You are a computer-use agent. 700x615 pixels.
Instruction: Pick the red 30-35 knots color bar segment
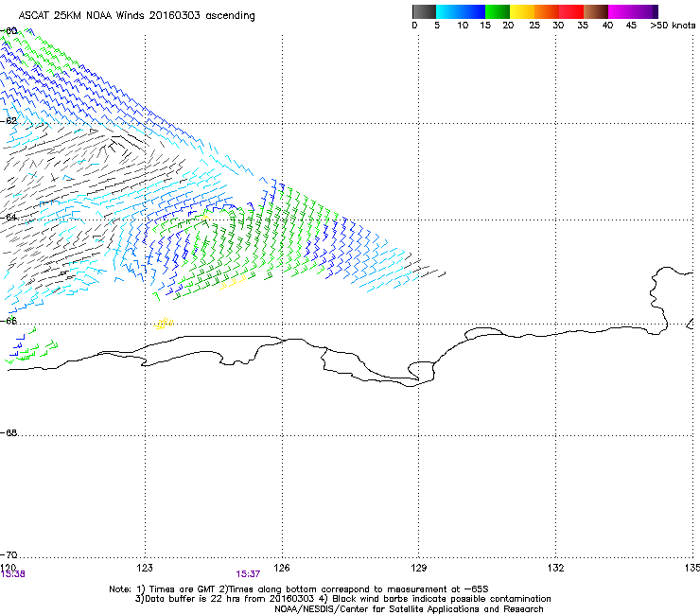tap(571, 11)
